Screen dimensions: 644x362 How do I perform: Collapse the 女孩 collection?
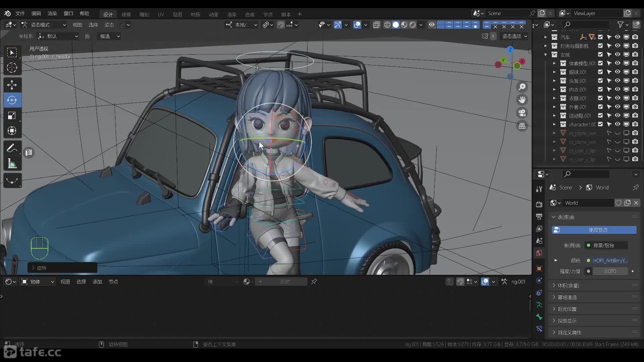tap(545, 55)
